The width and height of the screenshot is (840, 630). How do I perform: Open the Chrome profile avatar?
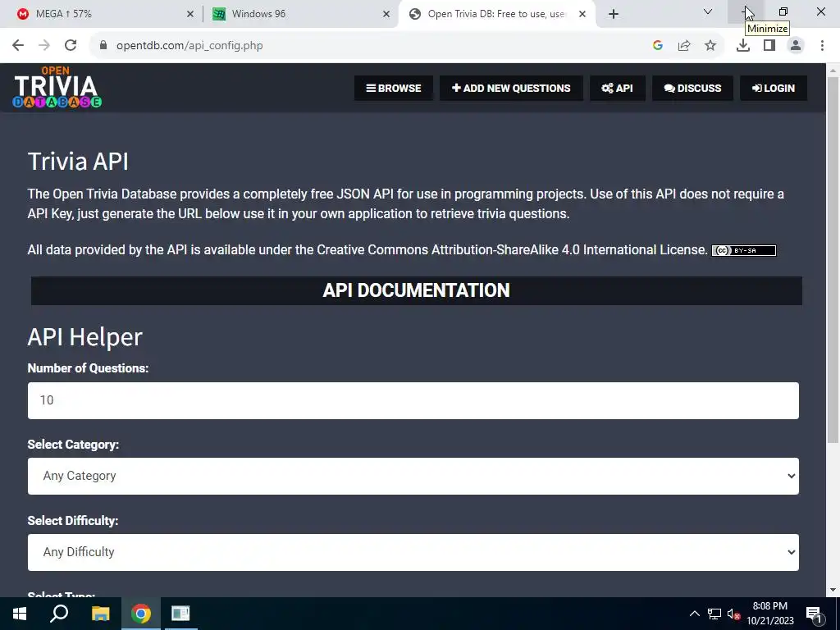click(796, 46)
